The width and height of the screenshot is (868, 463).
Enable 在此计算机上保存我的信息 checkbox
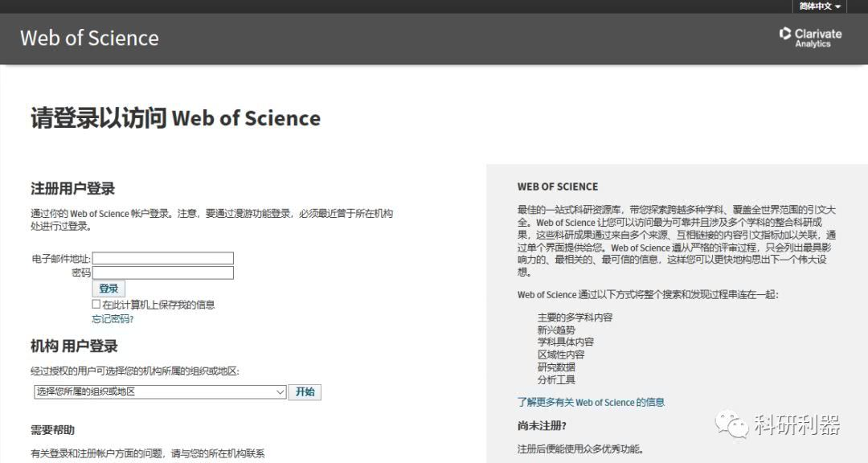(96, 304)
